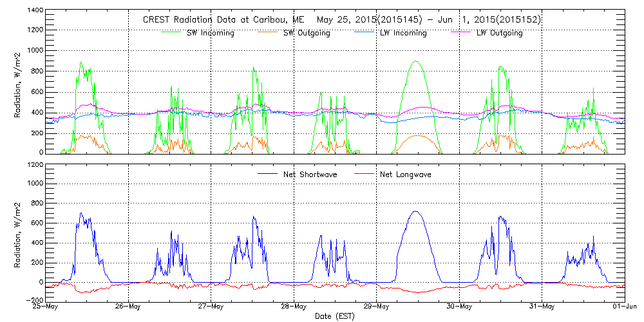Viewport: 644px width, 322px height.
Task: Click the CREST Radiation Data chart title
Action: coord(341,20)
